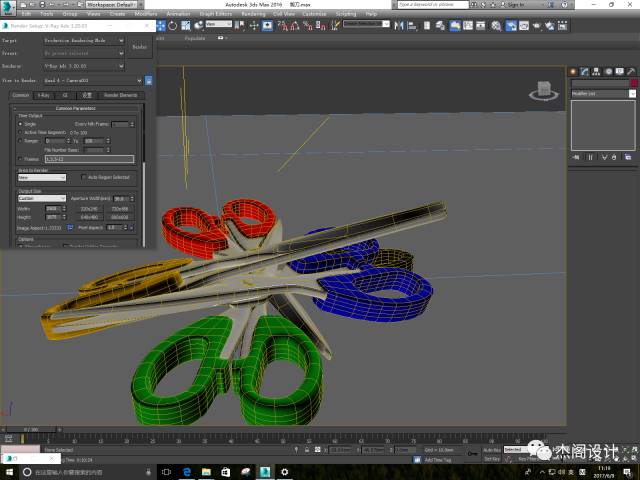Open the Render Elements tab
Screen dimensions: 640x480
click(121, 95)
